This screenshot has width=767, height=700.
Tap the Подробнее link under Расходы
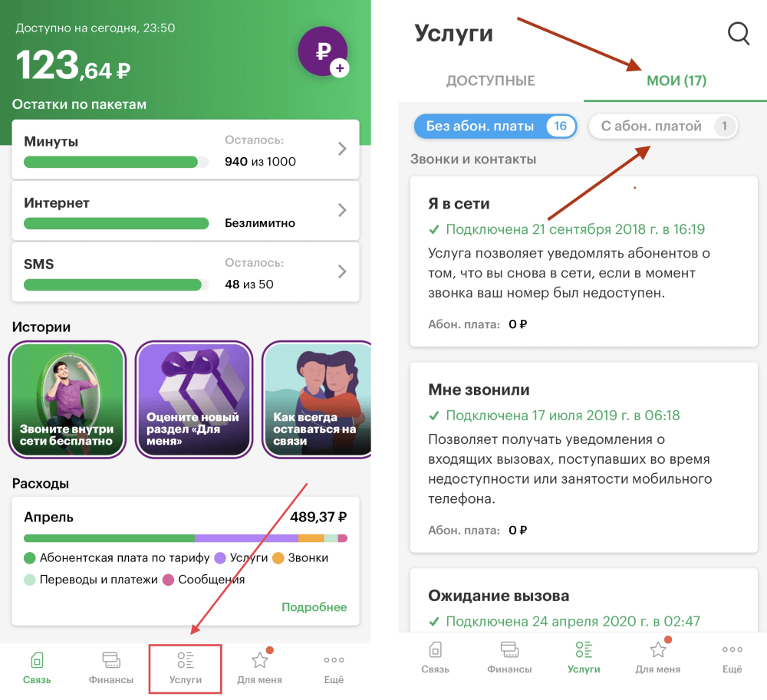314,607
